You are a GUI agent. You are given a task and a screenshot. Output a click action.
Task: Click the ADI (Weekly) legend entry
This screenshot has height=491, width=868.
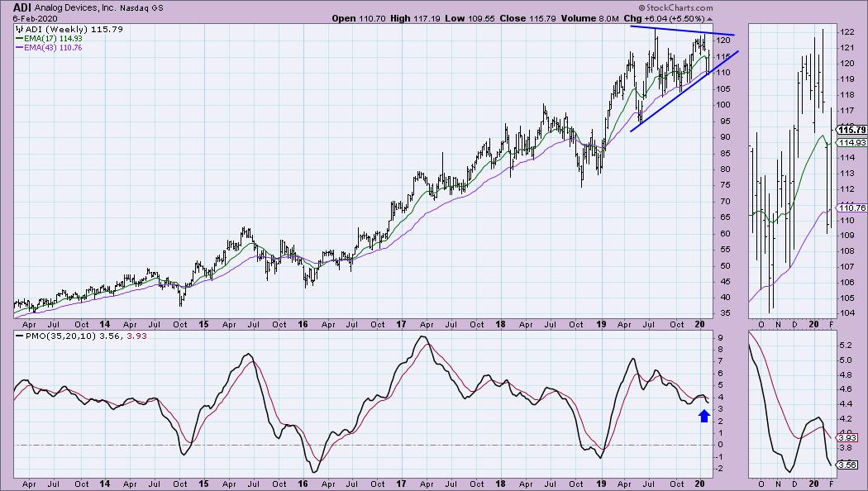[x=74, y=29]
